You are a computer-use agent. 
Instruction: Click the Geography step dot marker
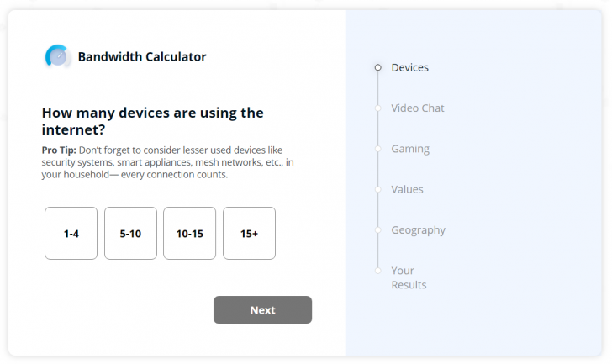click(x=378, y=230)
